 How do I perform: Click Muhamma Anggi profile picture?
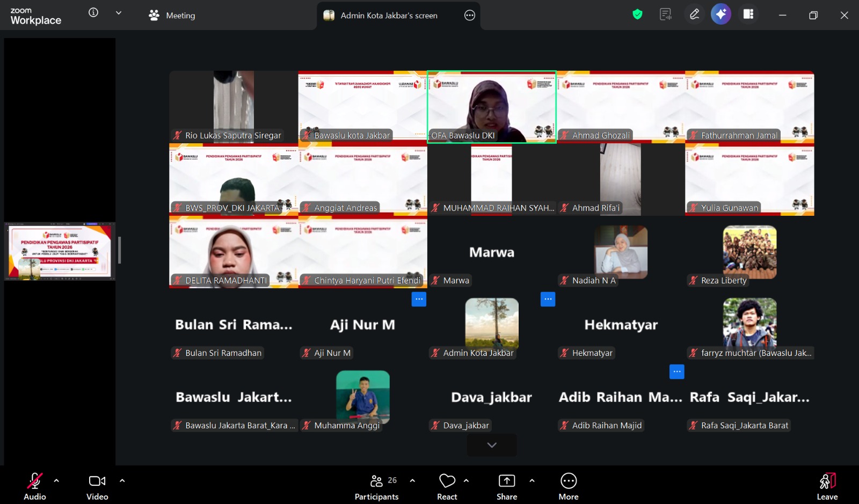[363, 397]
